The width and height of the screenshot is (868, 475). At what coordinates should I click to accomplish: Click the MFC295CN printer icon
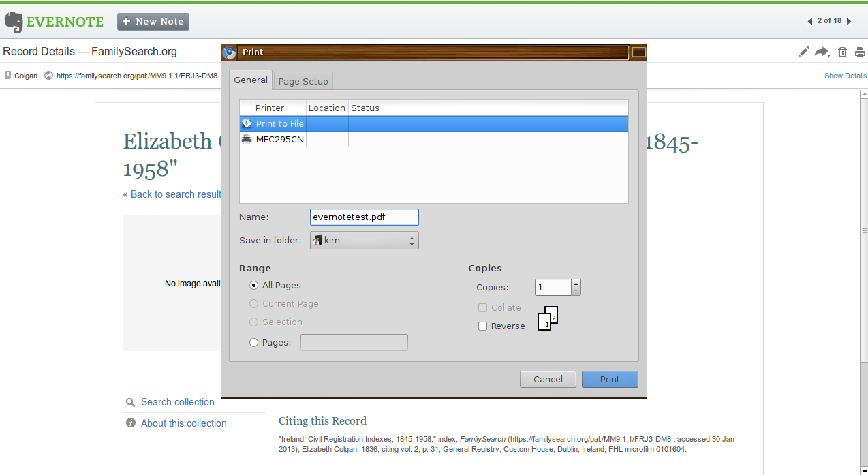click(247, 139)
